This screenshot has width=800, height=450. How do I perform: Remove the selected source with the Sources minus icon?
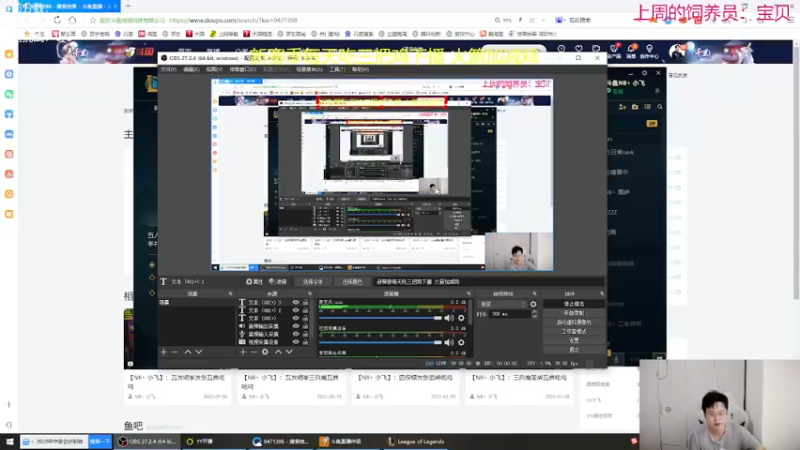click(x=254, y=352)
